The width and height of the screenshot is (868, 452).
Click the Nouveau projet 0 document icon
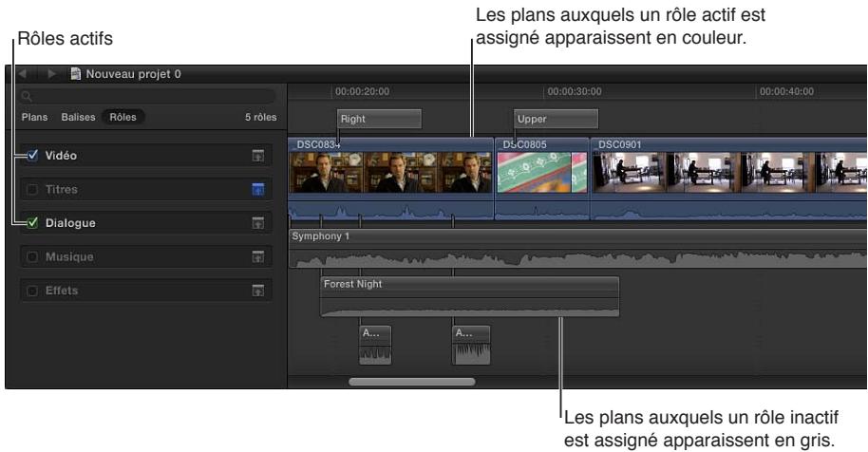(x=76, y=73)
